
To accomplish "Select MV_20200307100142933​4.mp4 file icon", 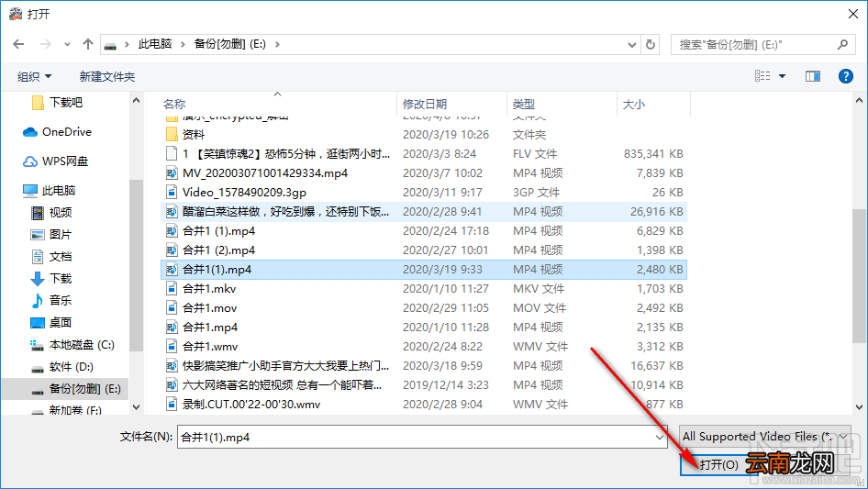I will [x=172, y=173].
